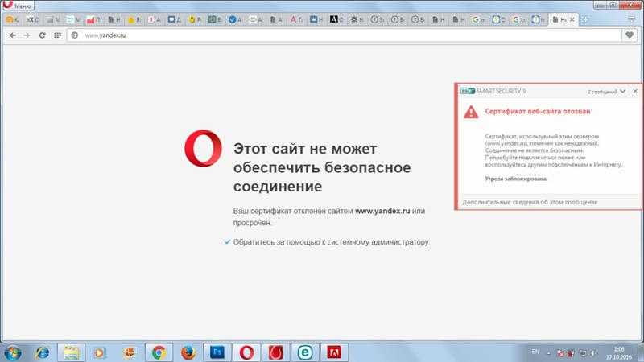The width and height of the screenshot is (644, 362).
Task: Close the ESET Smart Security notification
Action: click(x=635, y=91)
